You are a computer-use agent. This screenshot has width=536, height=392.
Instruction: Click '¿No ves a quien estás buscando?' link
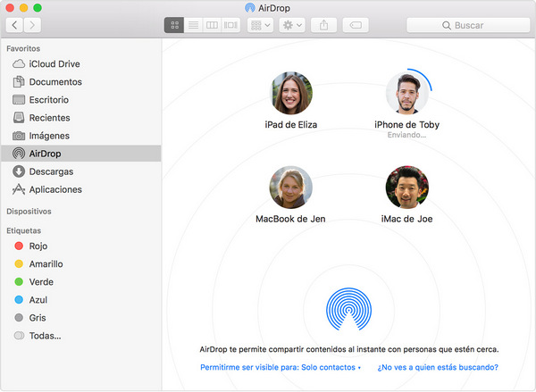pos(438,367)
